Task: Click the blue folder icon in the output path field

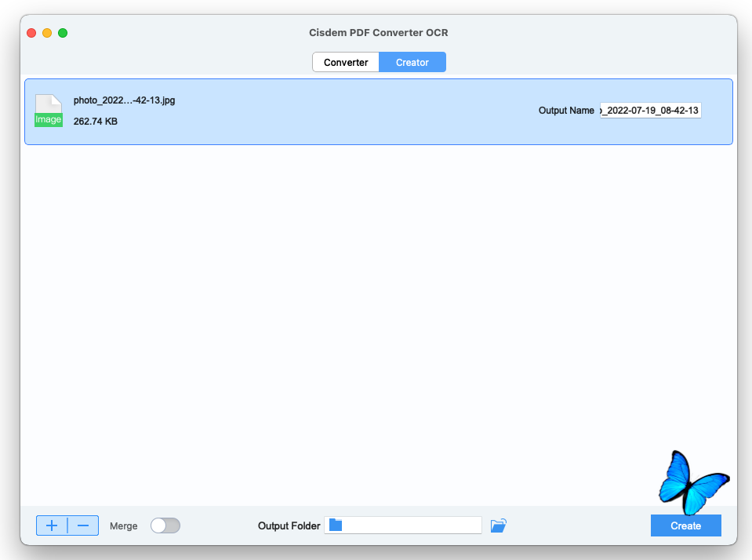Action: tap(336, 525)
